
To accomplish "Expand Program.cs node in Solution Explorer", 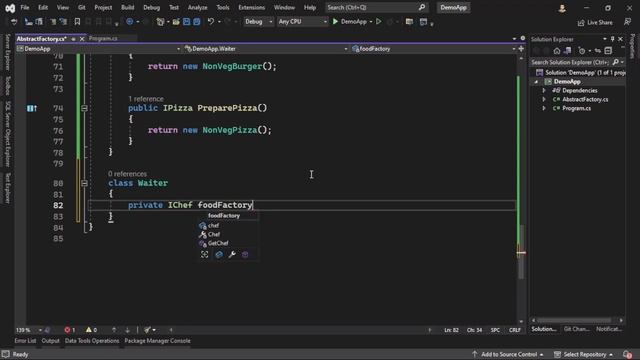I will click(x=544, y=109).
